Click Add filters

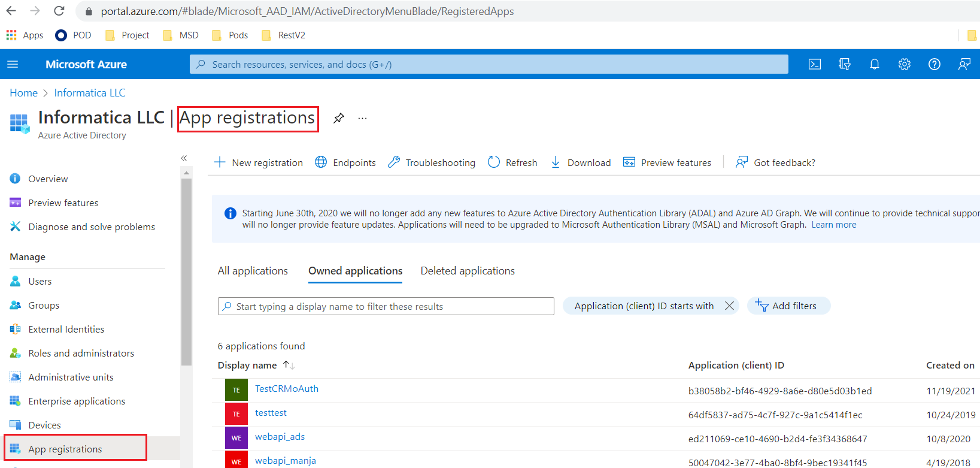788,306
